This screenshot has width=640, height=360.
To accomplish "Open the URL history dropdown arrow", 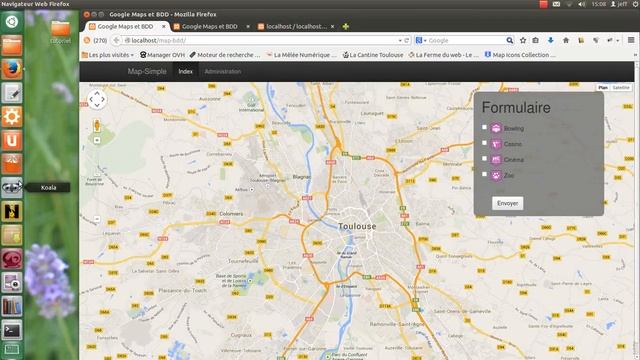I will pos(400,41).
